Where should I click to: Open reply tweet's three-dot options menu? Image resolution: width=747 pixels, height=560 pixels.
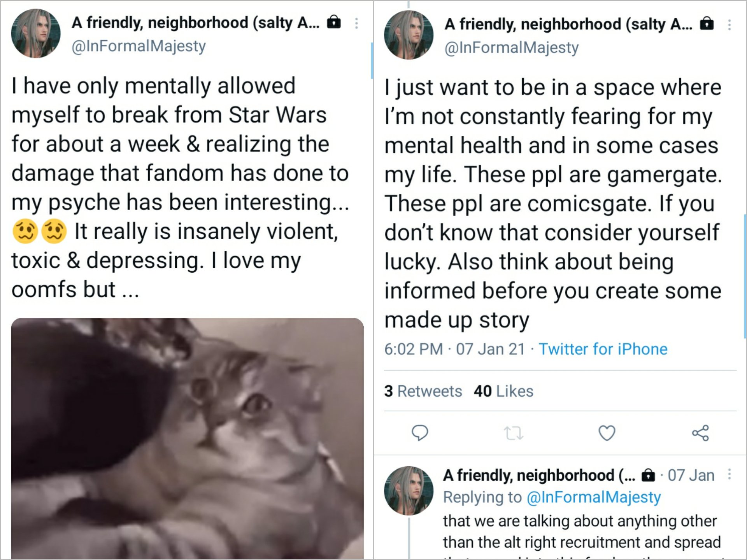pyautogui.click(x=729, y=474)
